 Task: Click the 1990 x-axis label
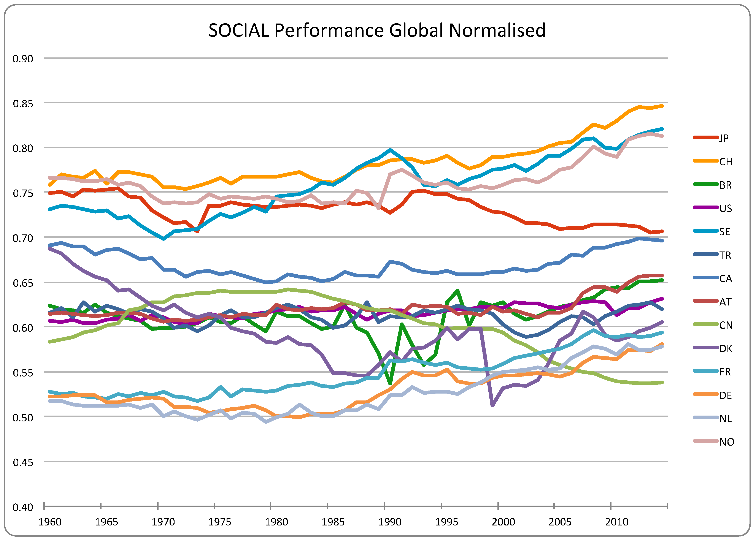pos(390,522)
